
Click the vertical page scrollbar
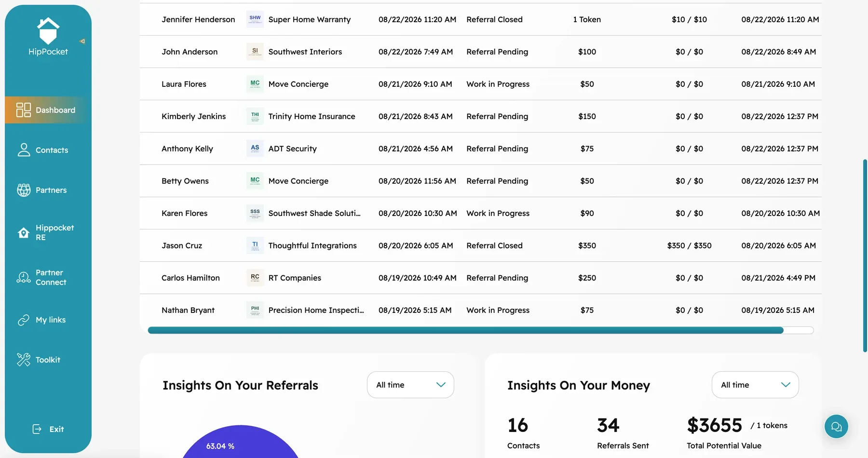click(x=865, y=256)
